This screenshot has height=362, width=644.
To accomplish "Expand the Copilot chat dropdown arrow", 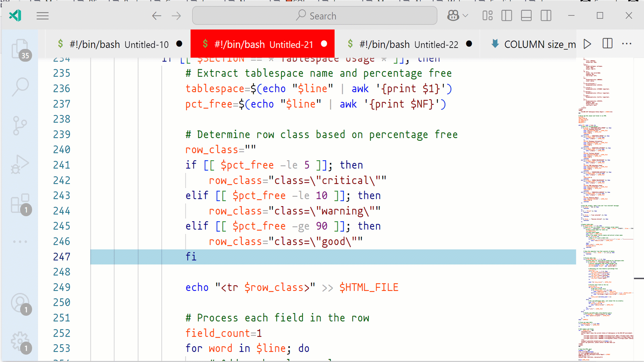I will [x=465, y=16].
